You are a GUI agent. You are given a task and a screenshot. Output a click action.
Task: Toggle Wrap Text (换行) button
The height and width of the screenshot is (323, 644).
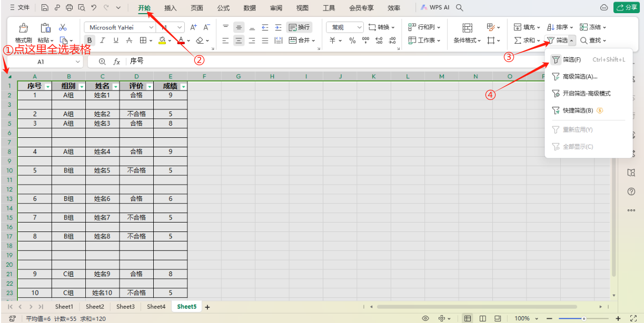pyautogui.click(x=299, y=27)
